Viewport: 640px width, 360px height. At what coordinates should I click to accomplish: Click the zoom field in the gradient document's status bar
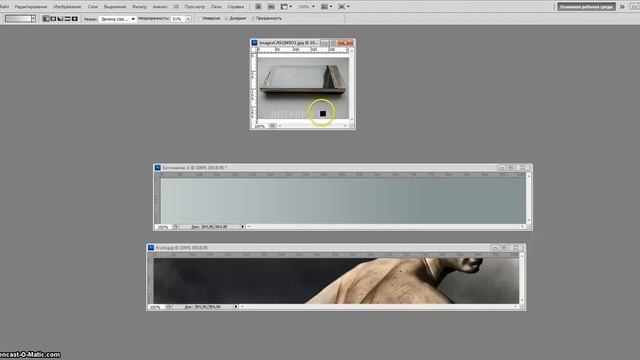[x=163, y=227]
